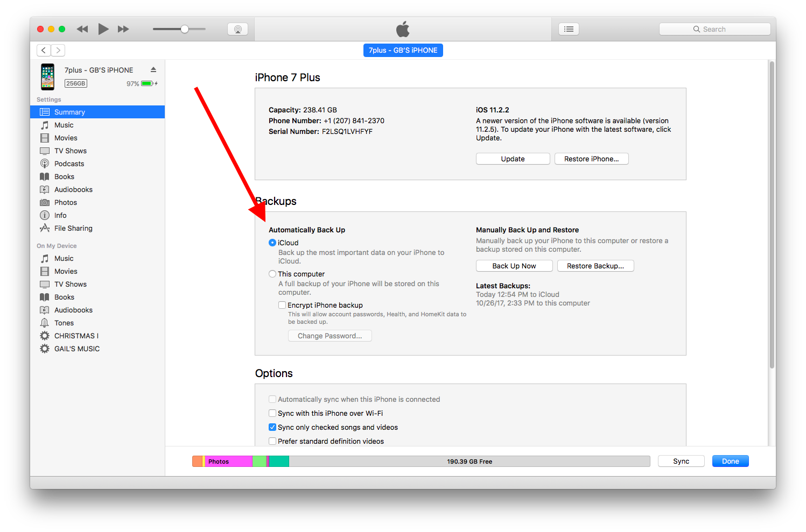The height and width of the screenshot is (532, 806).
Task: Click the 190.39 GB Free storage segment
Action: coord(469,461)
